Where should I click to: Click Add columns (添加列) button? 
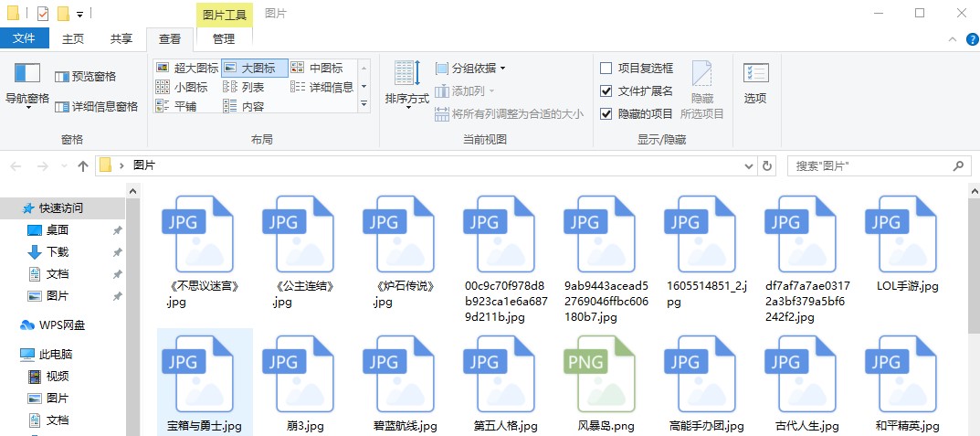pos(464,91)
